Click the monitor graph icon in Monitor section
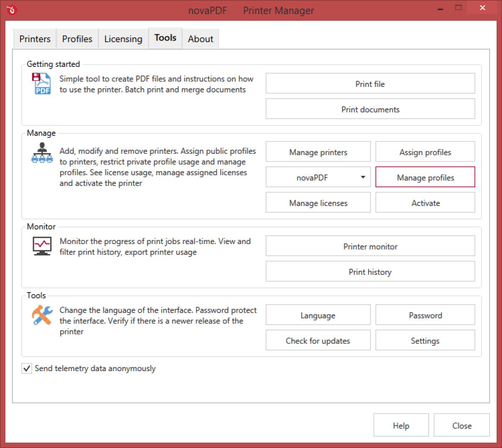 click(x=41, y=246)
